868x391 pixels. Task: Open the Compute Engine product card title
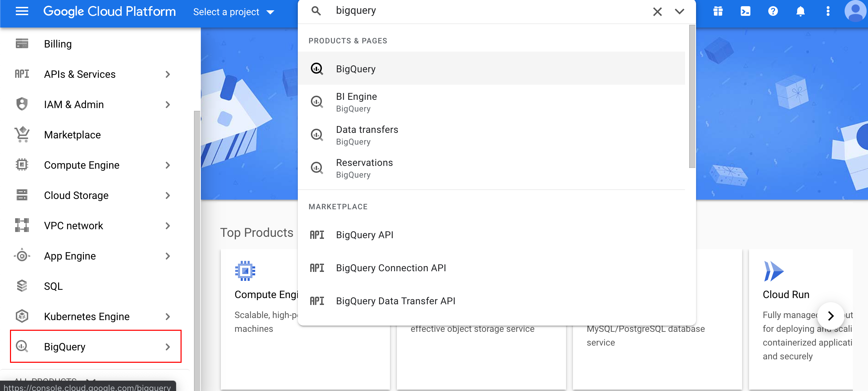[x=266, y=294]
